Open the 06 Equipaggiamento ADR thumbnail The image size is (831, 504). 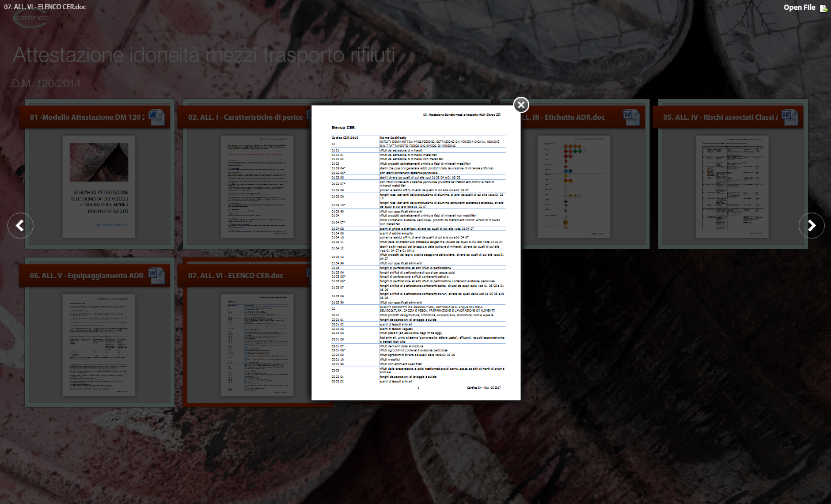coord(99,345)
